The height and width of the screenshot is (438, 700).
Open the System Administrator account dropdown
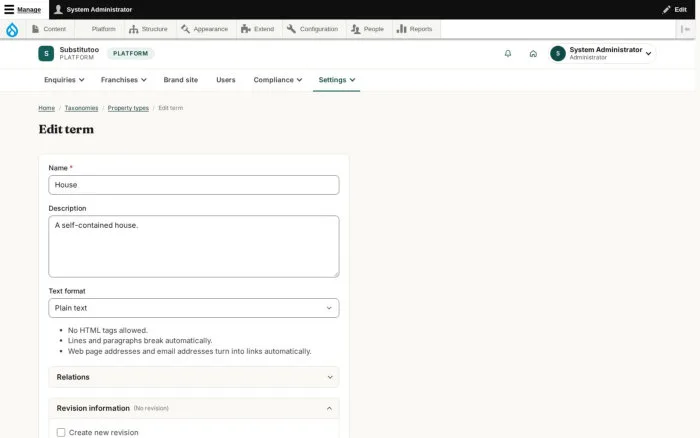tap(602, 54)
